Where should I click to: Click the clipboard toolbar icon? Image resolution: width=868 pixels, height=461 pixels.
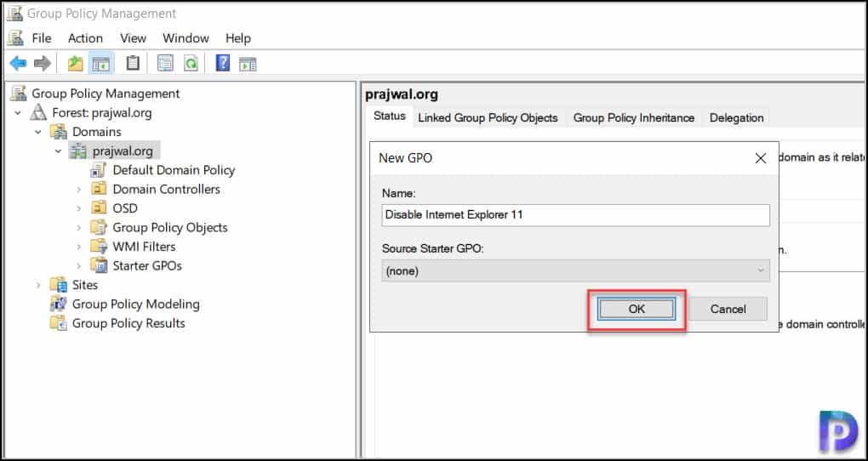(x=132, y=63)
